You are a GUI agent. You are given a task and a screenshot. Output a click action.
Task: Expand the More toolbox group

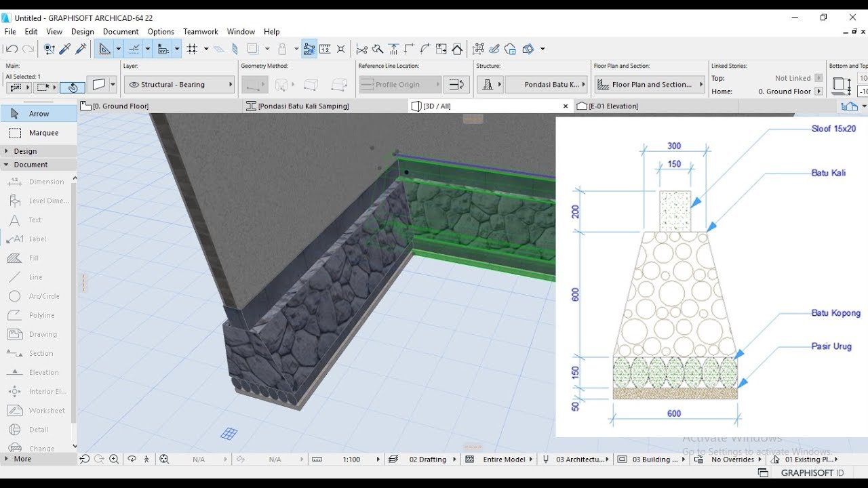pos(39,459)
